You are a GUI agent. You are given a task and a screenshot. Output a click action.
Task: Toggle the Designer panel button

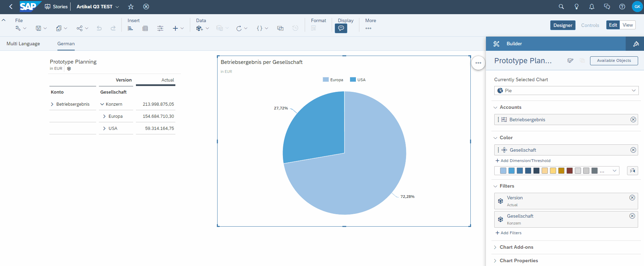tap(562, 25)
